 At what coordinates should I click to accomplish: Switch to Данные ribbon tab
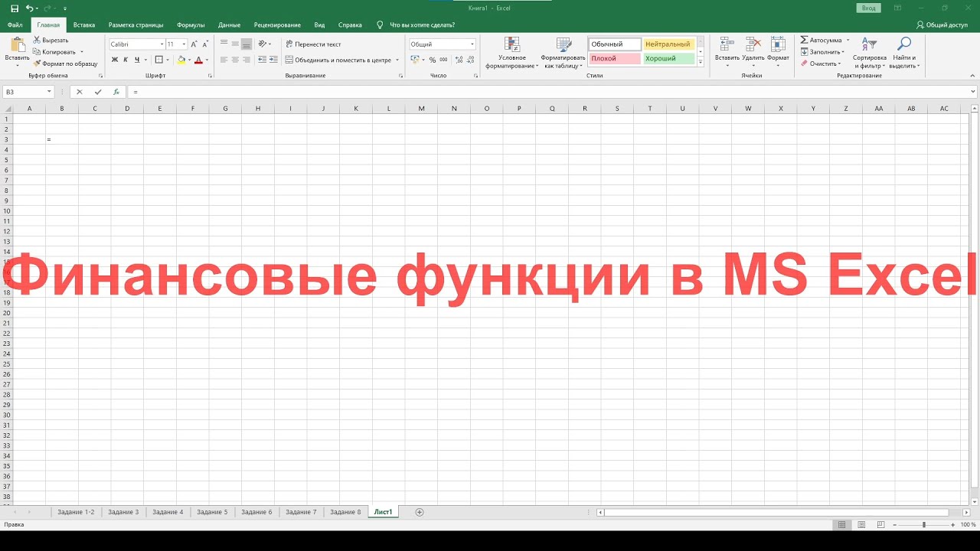click(x=229, y=25)
